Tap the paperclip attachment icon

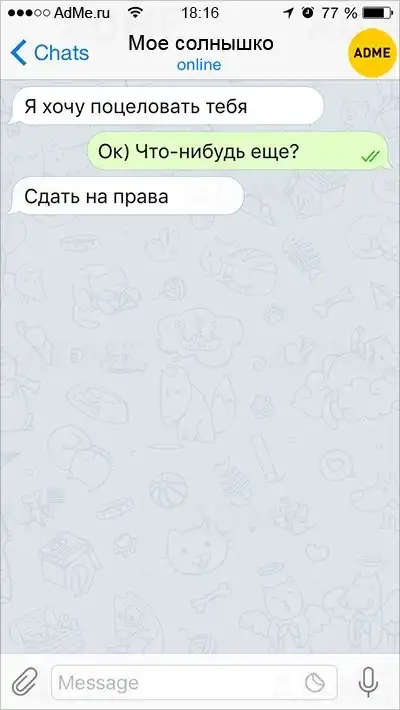(24, 681)
